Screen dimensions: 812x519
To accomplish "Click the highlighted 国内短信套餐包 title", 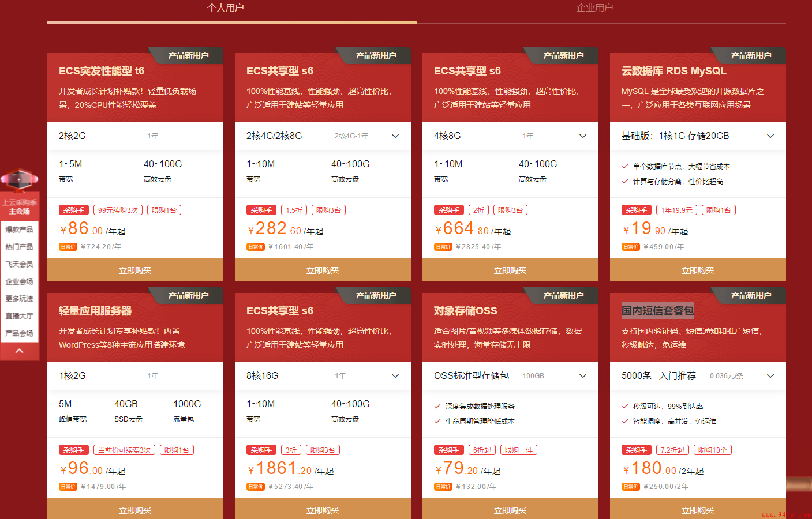I will tap(658, 311).
